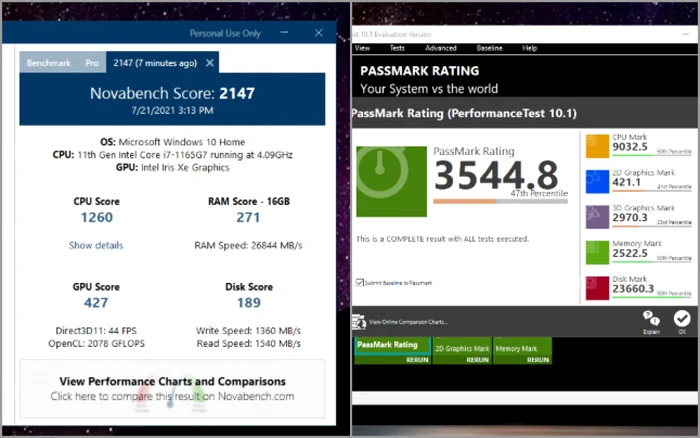Open the Baseline menu in PerformanceTest
The width and height of the screenshot is (700, 438).
tap(489, 48)
